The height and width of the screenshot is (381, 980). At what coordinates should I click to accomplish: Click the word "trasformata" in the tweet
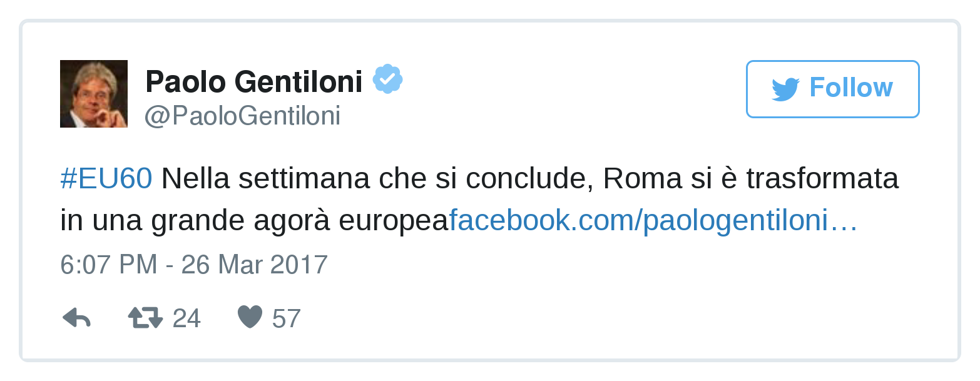(823, 179)
